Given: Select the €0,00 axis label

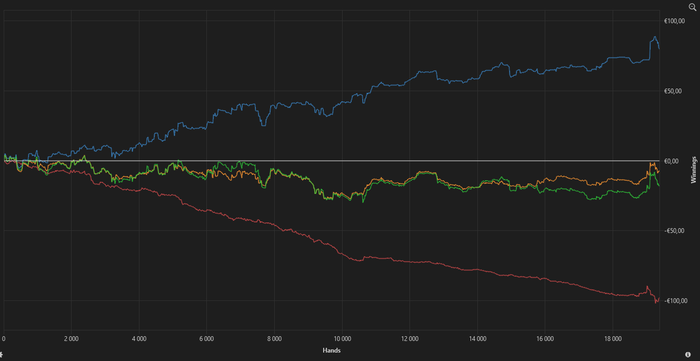Looking at the screenshot, I should coord(672,161).
